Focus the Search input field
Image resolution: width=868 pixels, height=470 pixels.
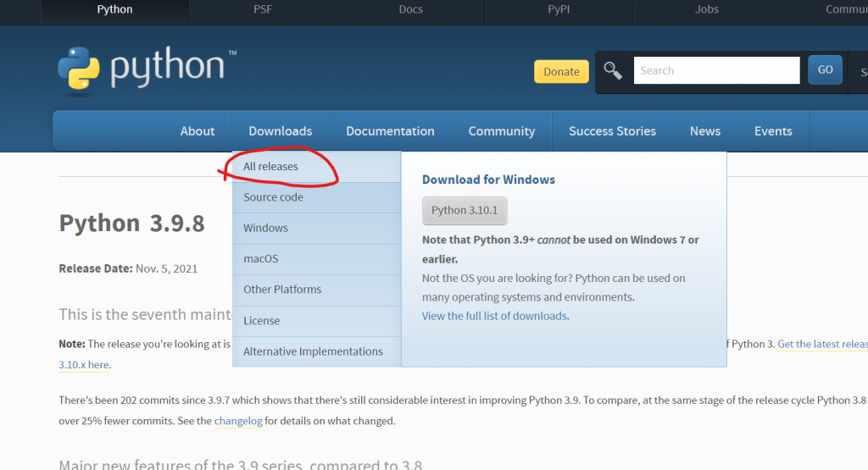pos(716,70)
